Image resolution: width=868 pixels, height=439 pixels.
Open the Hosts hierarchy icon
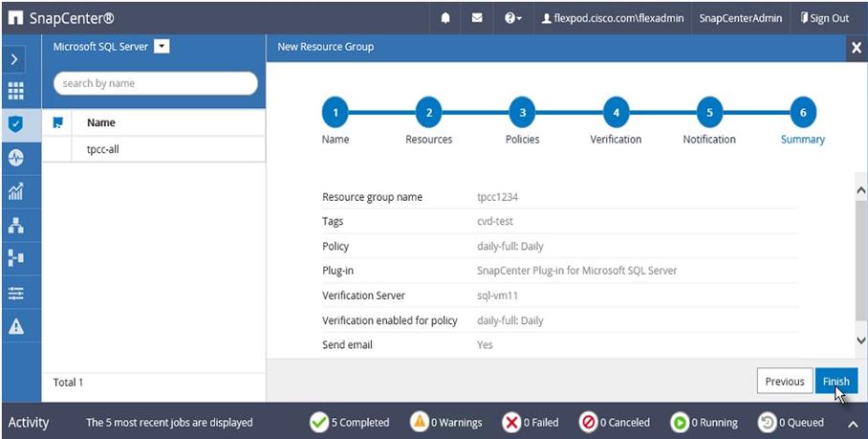(16, 226)
